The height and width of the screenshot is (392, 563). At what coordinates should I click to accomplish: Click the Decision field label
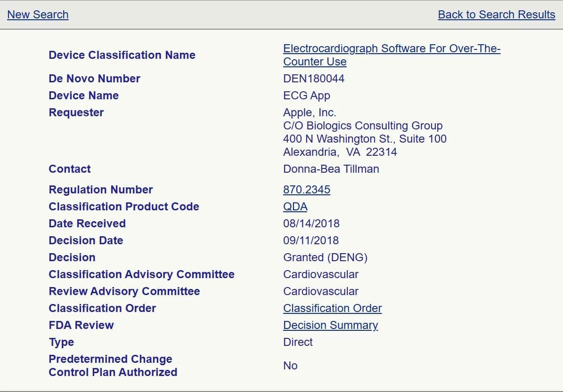click(x=72, y=257)
